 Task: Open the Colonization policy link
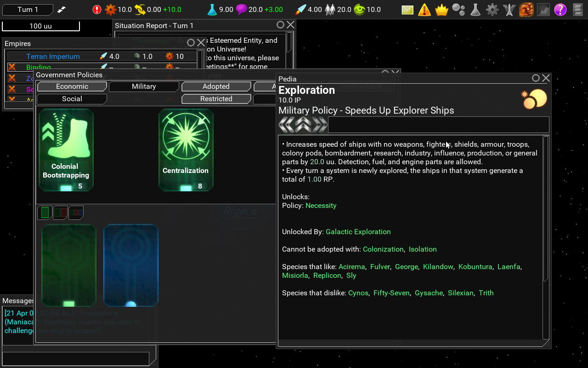(383, 249)
